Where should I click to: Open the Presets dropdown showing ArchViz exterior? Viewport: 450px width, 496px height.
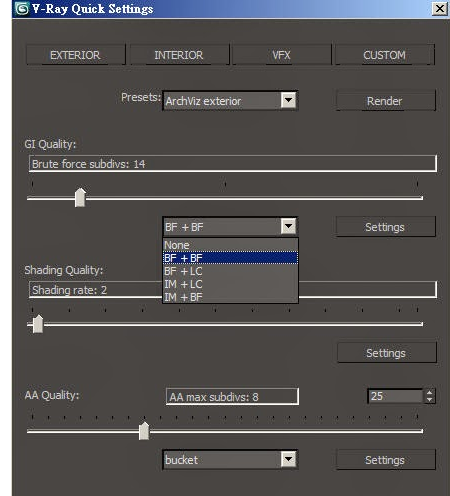click(x=230, y=100)
